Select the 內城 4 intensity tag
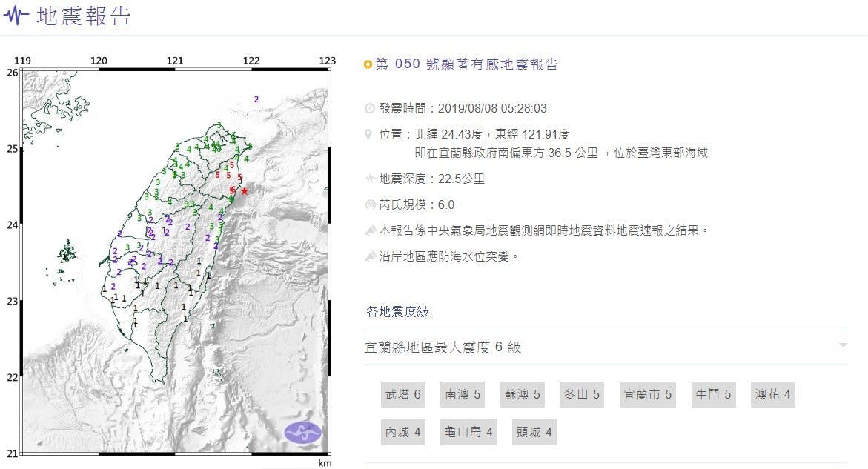This screenshot has width=868, height=469. click(403, 432)
